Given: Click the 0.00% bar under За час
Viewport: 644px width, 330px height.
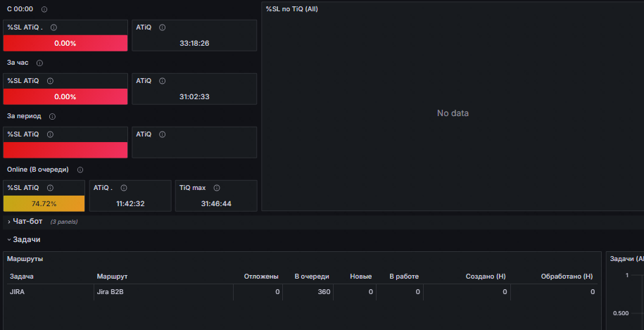Looking at the screenshot, I should click(x=65, y=96).
